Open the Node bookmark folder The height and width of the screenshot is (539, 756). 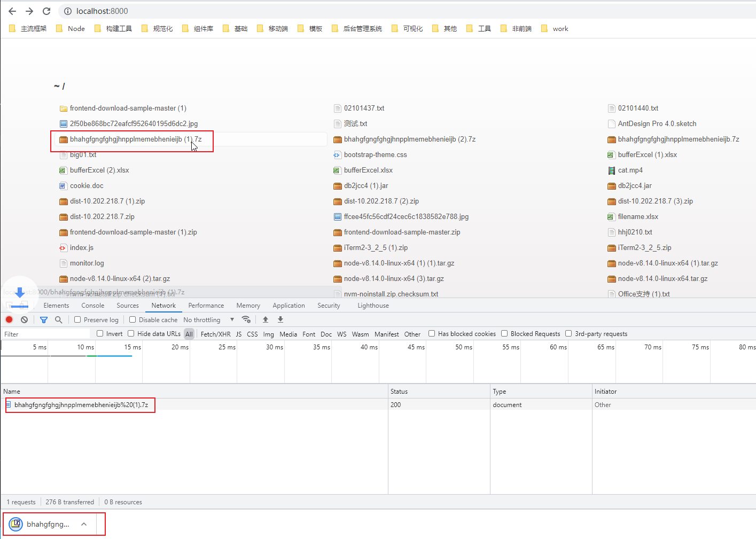[x=71, y=29]
